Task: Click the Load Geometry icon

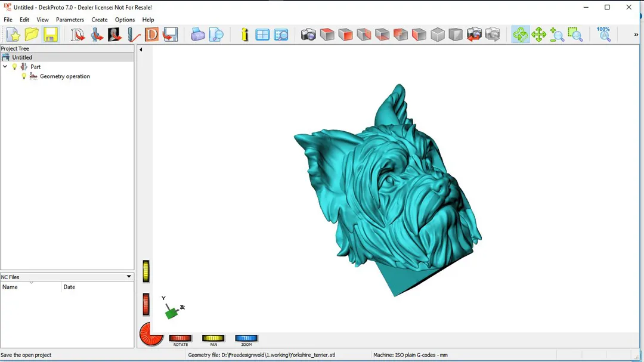Action: pos(78,35)
